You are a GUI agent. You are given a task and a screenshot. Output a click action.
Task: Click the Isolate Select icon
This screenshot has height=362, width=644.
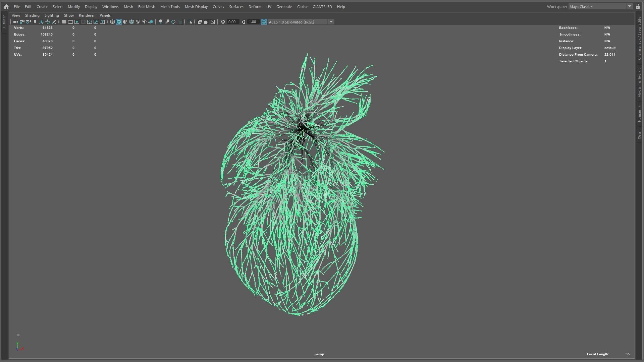click(x=190, y=22)
